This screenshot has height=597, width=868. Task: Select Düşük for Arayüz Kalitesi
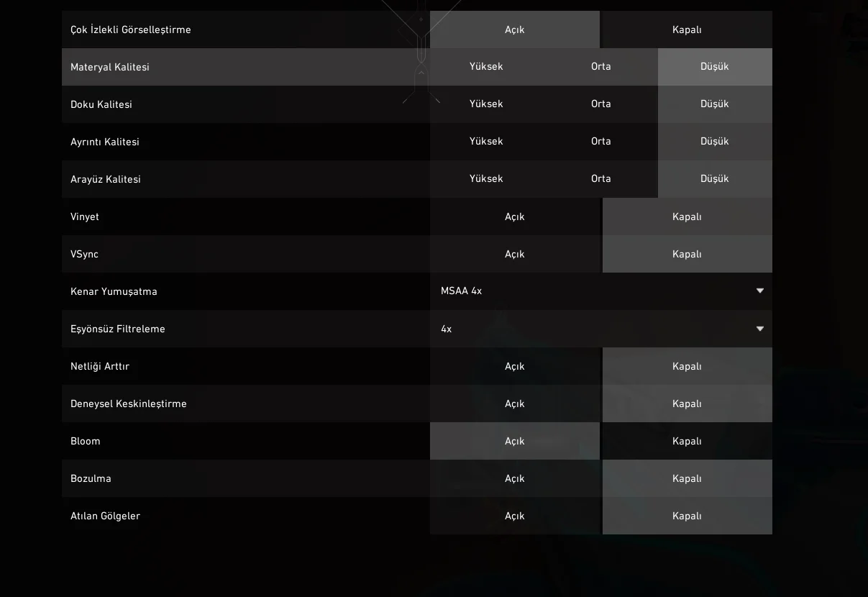tap(715, 179)
